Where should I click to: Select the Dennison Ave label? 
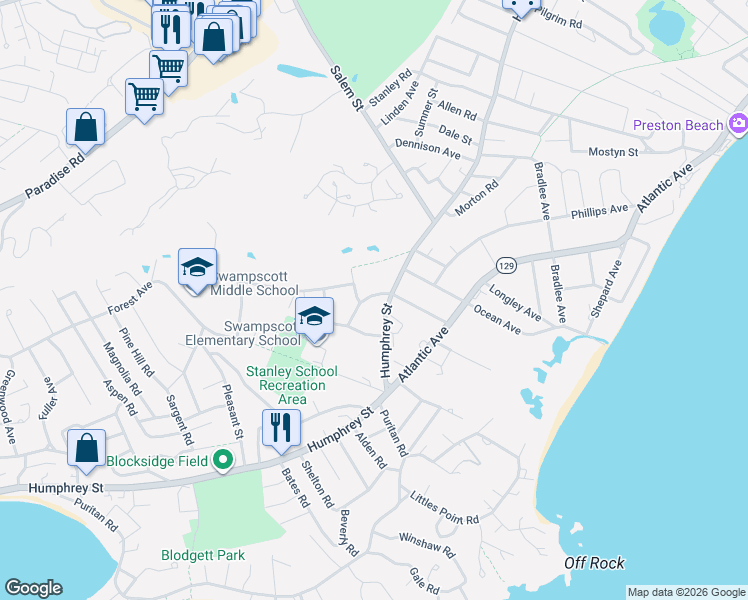[428, 149]
